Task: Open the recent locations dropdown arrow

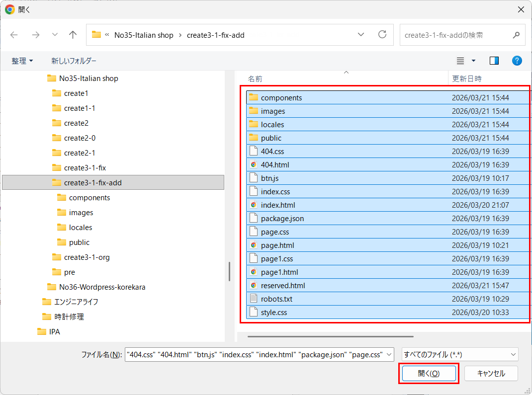Action: (x=55, y=35)
